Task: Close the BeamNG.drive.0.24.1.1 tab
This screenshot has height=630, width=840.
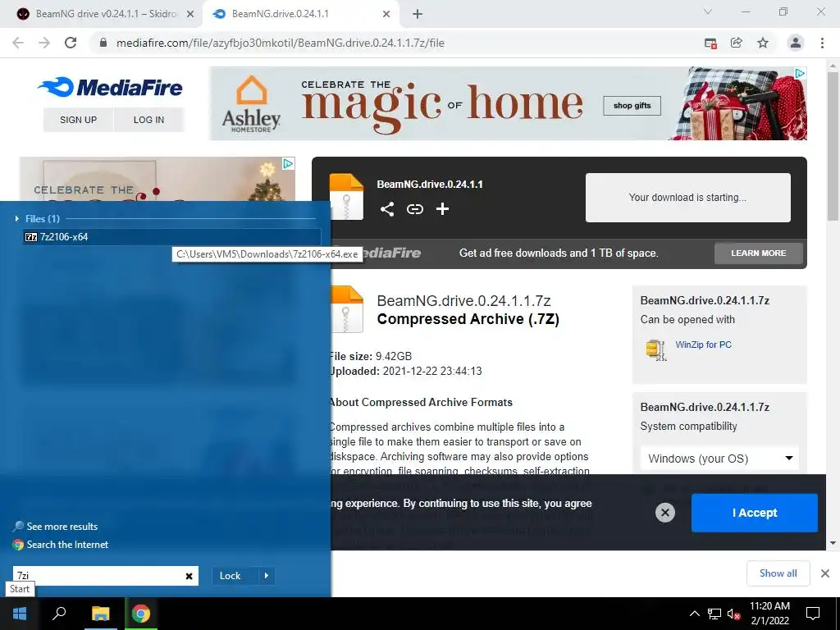Action: pos(386,14)
